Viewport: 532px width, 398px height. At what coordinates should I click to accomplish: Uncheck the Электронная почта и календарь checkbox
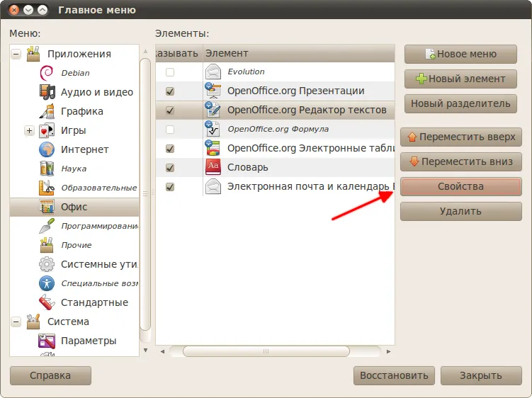[x=170, y=187]
